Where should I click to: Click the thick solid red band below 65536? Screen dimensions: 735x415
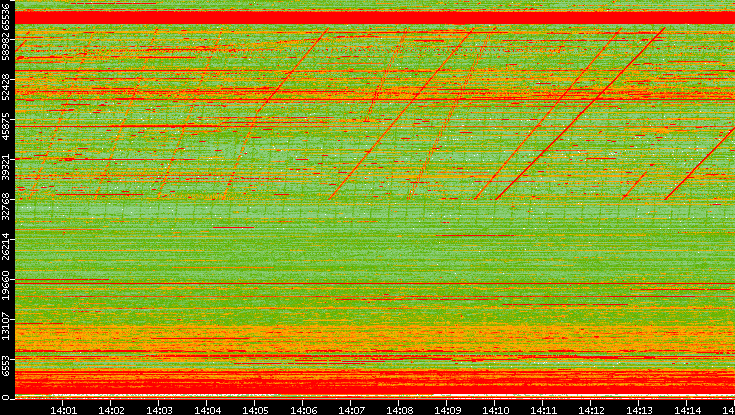[x=375, y=17]
